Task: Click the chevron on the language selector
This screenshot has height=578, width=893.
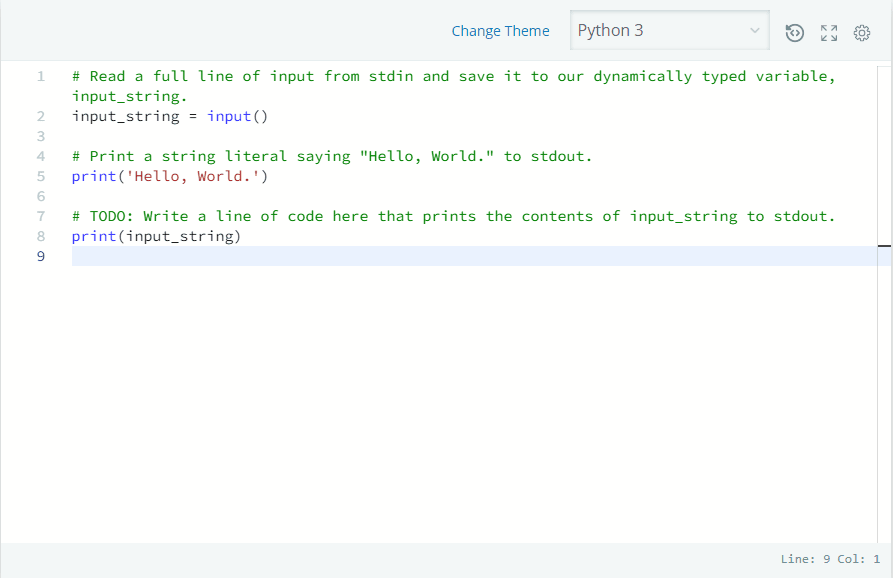Action: pyautogui.click(x=755, y=30)
